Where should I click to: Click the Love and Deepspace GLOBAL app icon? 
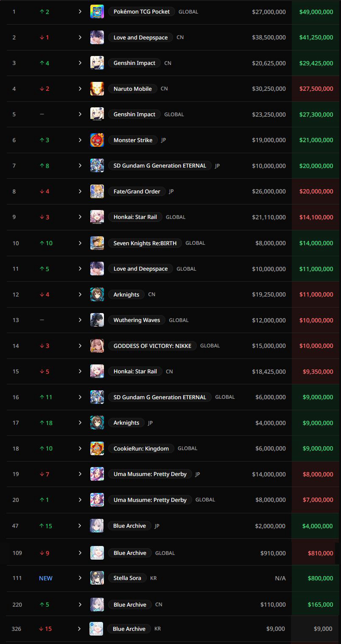(97, 269)
